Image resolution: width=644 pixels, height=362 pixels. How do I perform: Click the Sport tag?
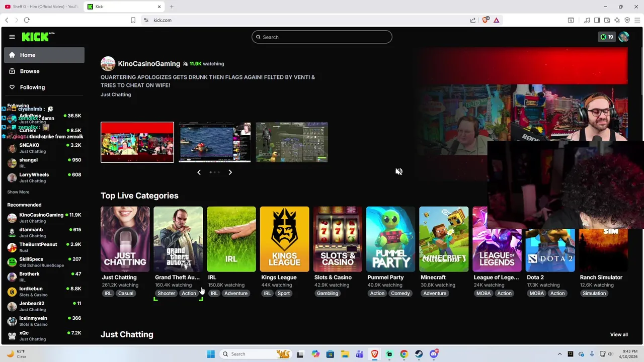pyautogui.click(x=284, y=293)
